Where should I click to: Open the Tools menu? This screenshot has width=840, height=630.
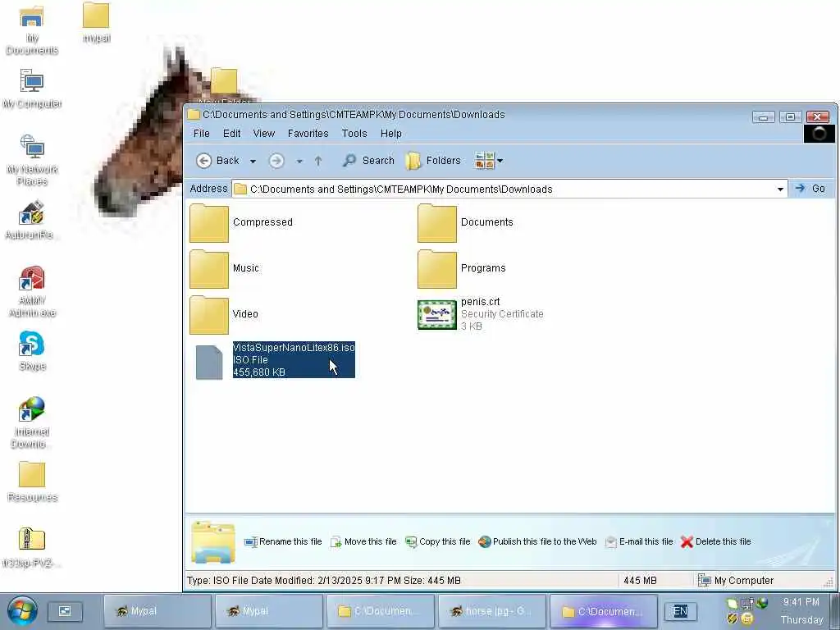[x=354, y=134]
